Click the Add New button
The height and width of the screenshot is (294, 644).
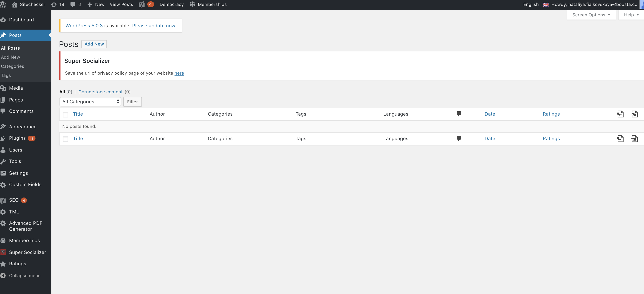(x=94, y=44)
